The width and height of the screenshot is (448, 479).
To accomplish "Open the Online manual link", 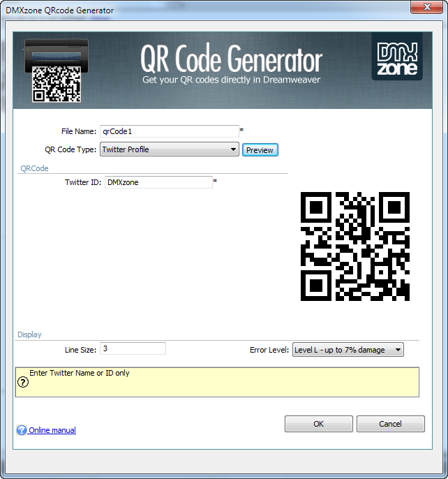I will point(52,430).
